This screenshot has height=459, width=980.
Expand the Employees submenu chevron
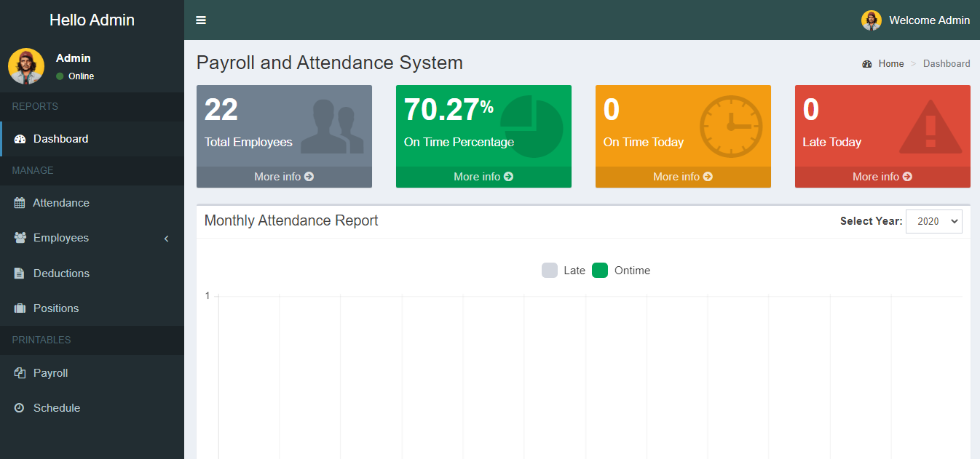pyautogui.click(x=166, y=238)
